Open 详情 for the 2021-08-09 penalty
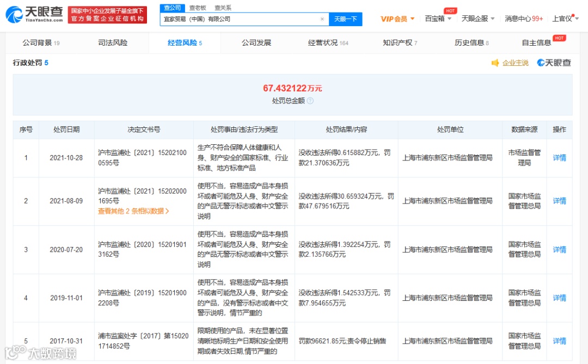Viewport: 588px width, 364px height. (x=560, y=201)
